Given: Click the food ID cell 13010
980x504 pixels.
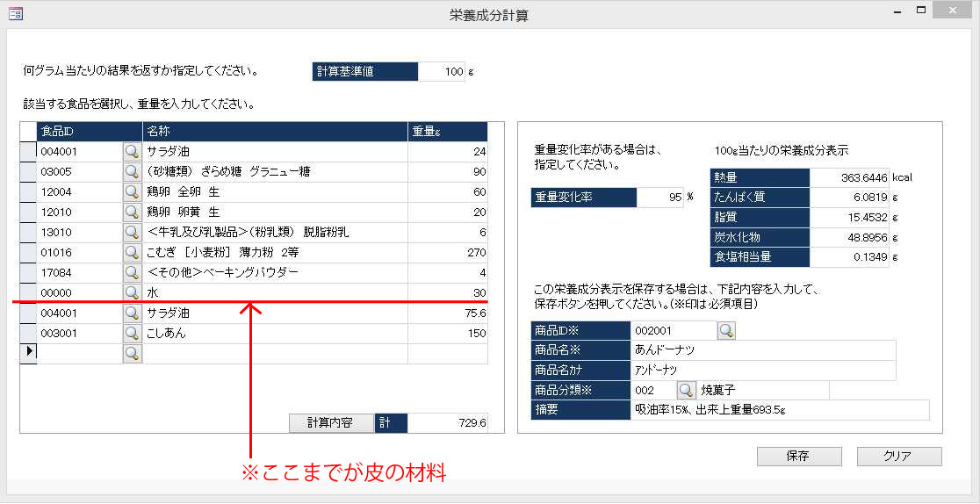Looking at the screenshot, I should pyautogui.click(x=79, y=233).
